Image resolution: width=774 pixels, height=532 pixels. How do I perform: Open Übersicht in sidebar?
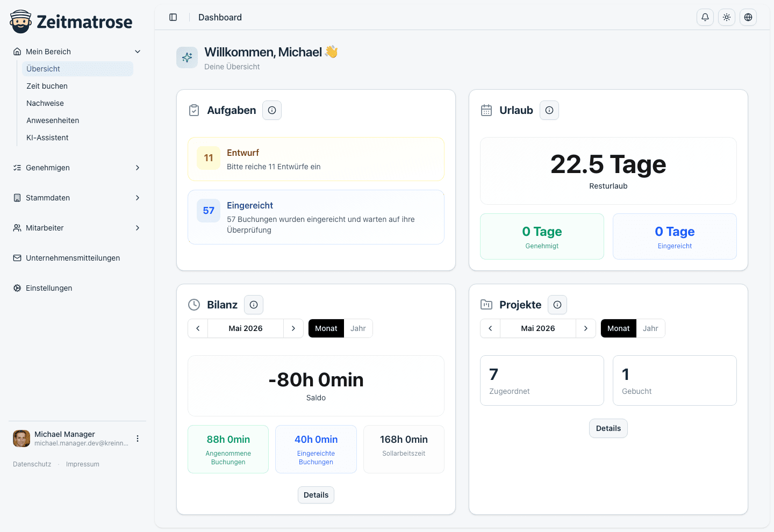point(77,69)
